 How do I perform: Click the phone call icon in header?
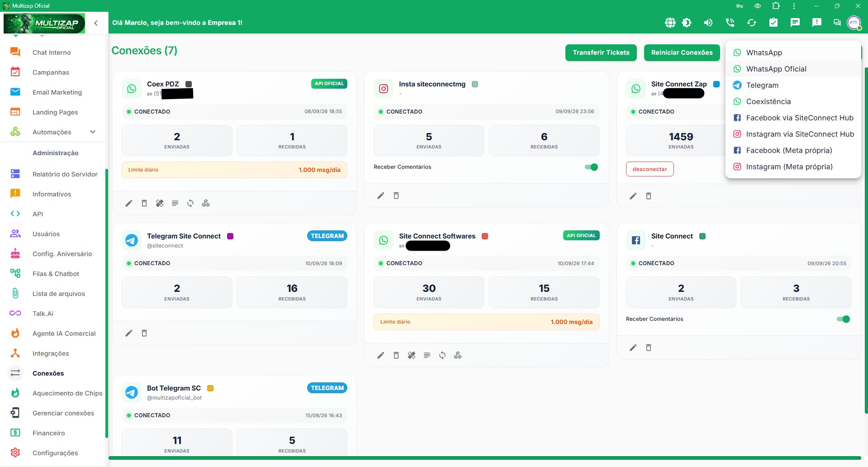[730, 23]
